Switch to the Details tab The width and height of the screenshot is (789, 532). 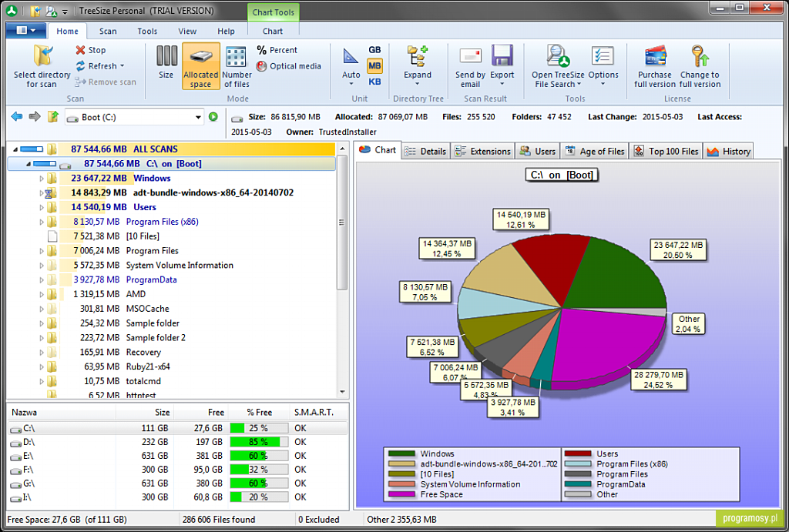426,152
